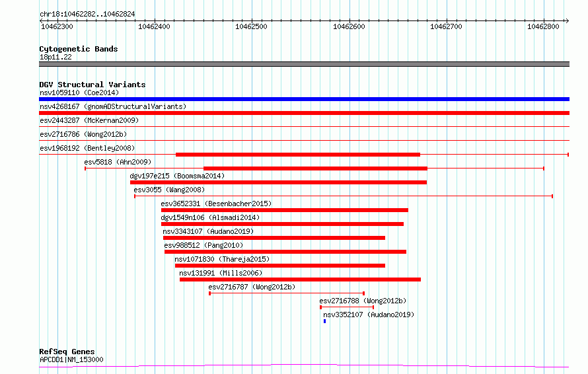This screenshot has height=374, width=588.
Task: Click the RefSeq Genes track title
Action: [x=67, y=352]
